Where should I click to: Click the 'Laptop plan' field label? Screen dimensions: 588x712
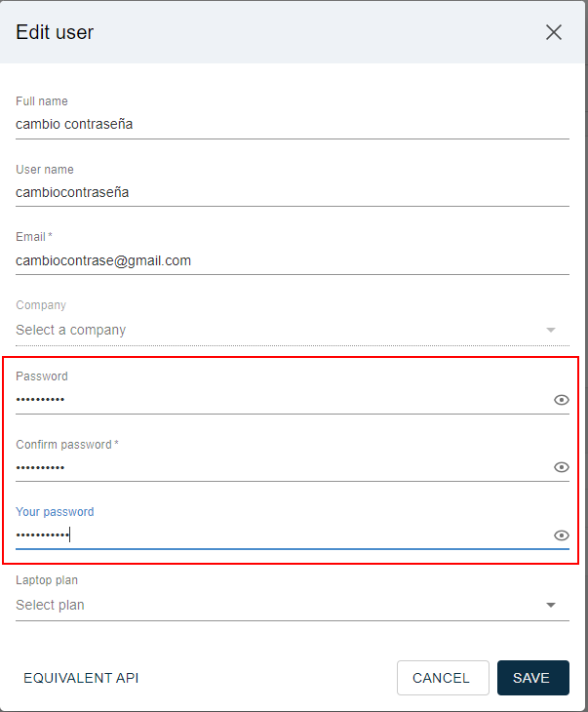point(47,580)
